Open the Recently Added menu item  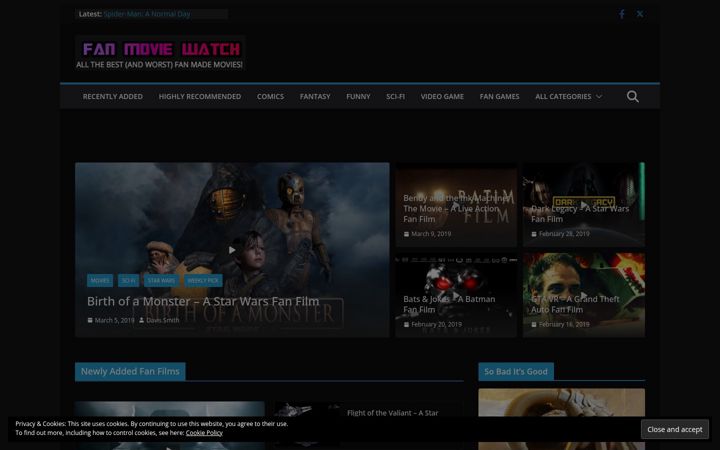(x=112, y=96)
